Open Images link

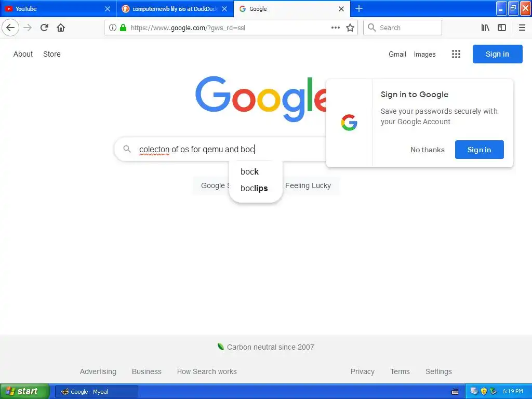pos(424,54)
